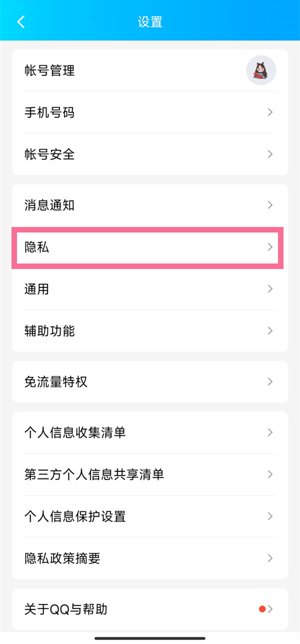Open 关于QQ与帮助
The width and height of the screenshot is (300, 644).
click(x=66, y=609)
